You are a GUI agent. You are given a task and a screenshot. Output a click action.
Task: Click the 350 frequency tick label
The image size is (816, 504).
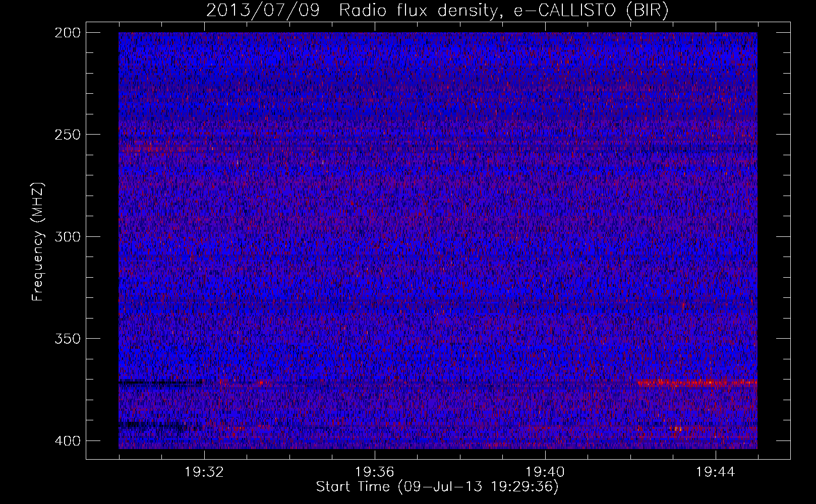click(x=68, y=338)
